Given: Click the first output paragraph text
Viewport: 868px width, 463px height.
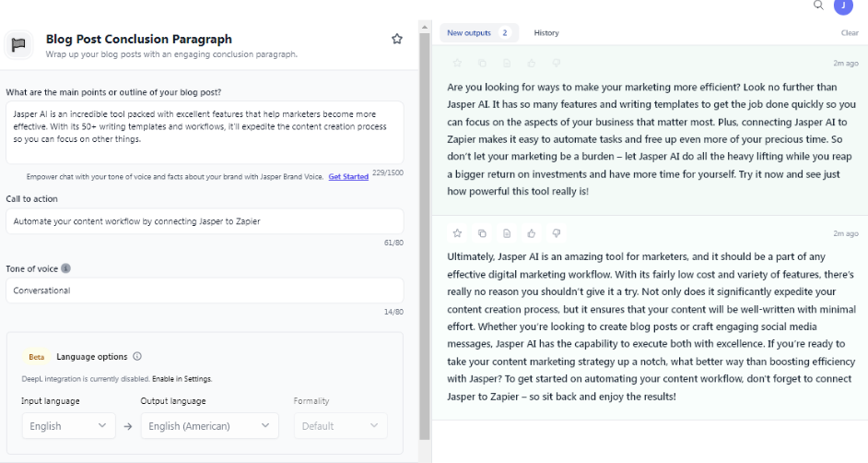Looking at the screenshot, I should coord(651,139).
